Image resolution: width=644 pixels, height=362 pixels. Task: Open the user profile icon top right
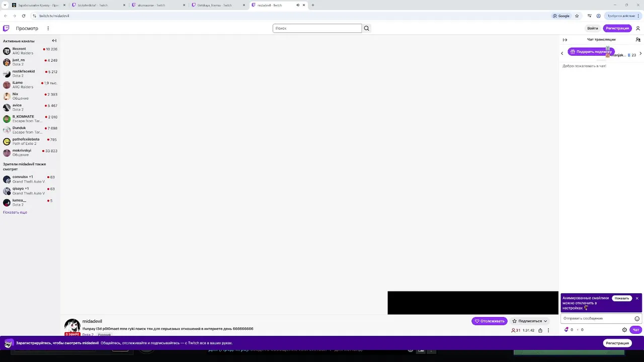click(x=638, y=28)
